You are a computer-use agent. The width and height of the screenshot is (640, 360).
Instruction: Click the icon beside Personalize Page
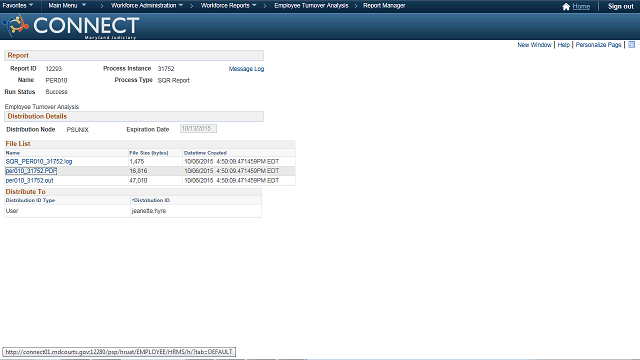[631, 45]
